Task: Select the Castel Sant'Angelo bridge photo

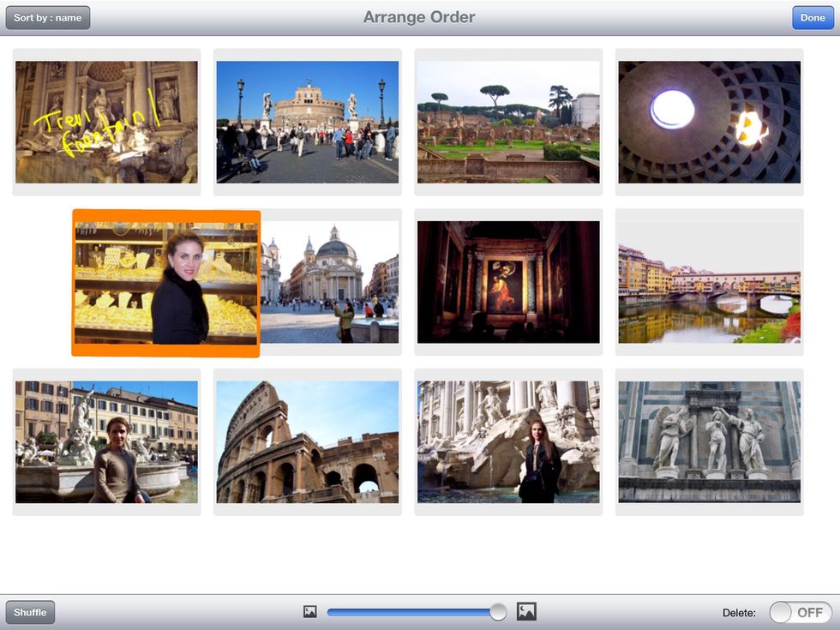Action: click(307, 120)
